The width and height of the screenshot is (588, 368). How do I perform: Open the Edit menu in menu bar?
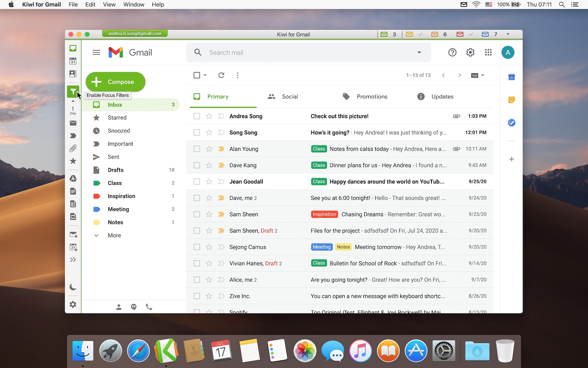point(90,4)
